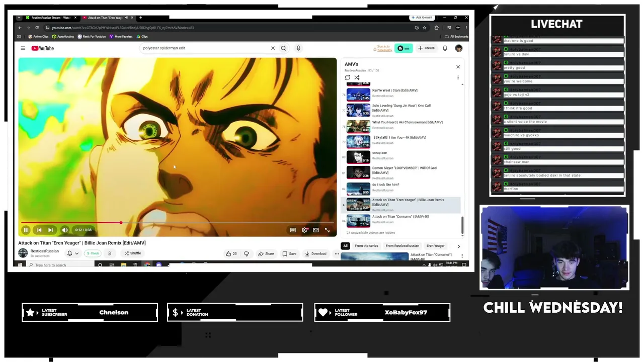
Task: Skip to the next playlist video
Action: pos(50,230)
